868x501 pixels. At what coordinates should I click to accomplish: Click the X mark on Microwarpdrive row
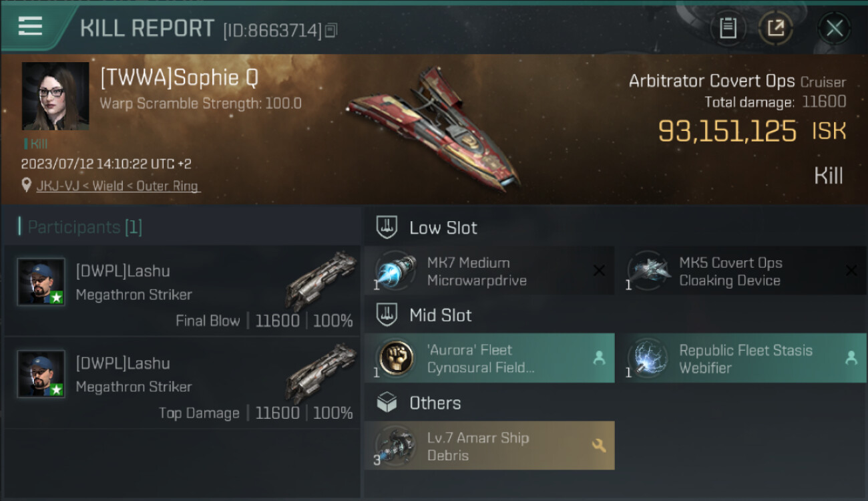[599, 271]
